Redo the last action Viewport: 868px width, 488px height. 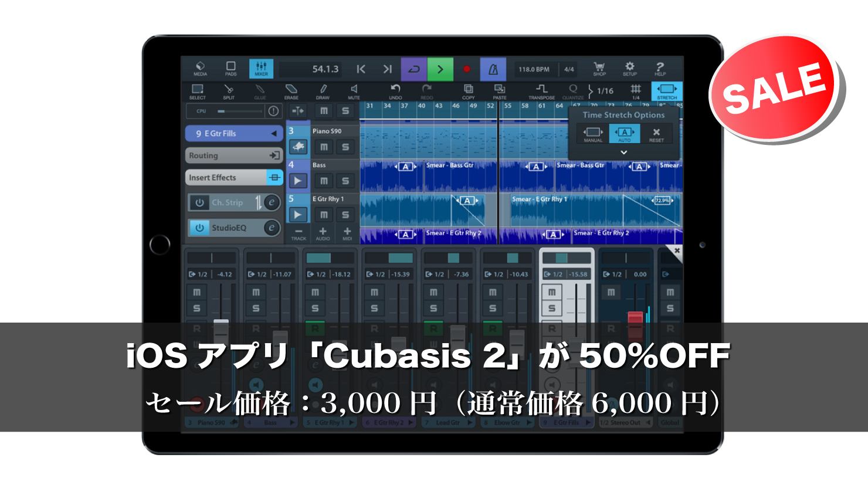(x=427, y=91)
